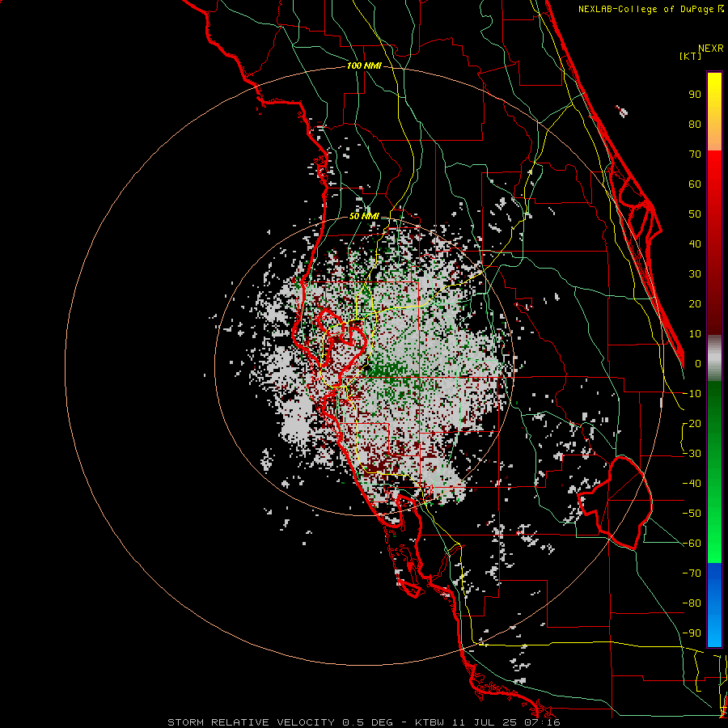Click the 10 knot scale label
The width and height of the screenshot is (728, 728).
[695, 334]
